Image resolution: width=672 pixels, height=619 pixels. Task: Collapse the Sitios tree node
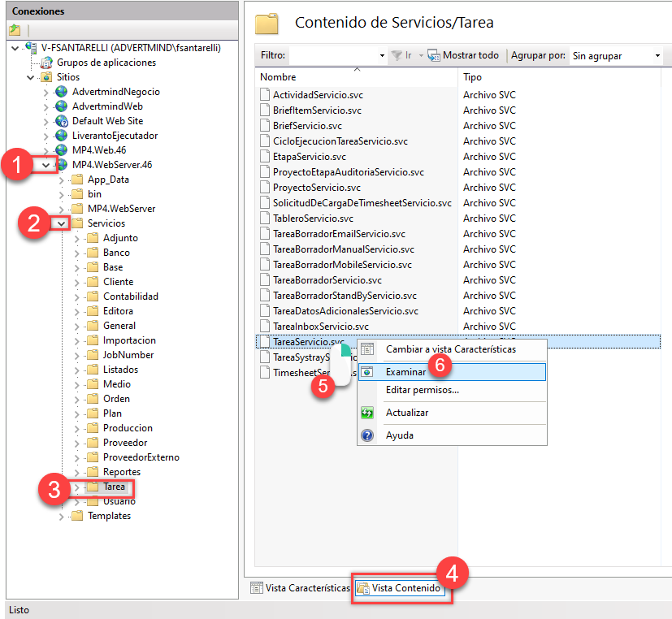(30, 77)
